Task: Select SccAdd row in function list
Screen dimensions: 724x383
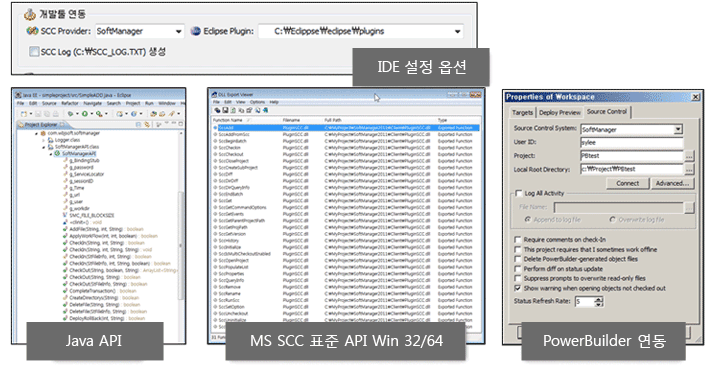Action: [346, 128]
